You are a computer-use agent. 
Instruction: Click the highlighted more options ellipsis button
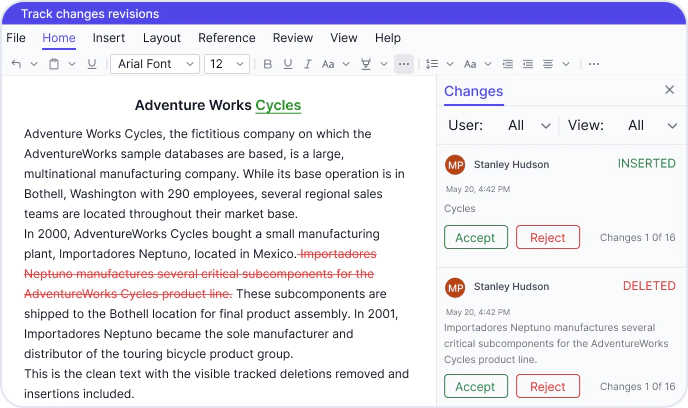click(x=404, y=64)
